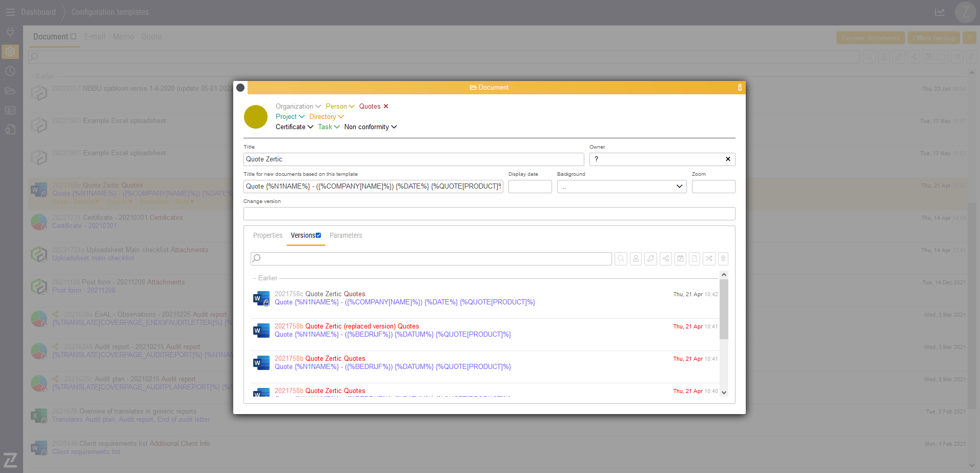The width and height of the screenshot is (980, 473).
Task: Open the Background dropdown
Action: (x=621, y=187)
